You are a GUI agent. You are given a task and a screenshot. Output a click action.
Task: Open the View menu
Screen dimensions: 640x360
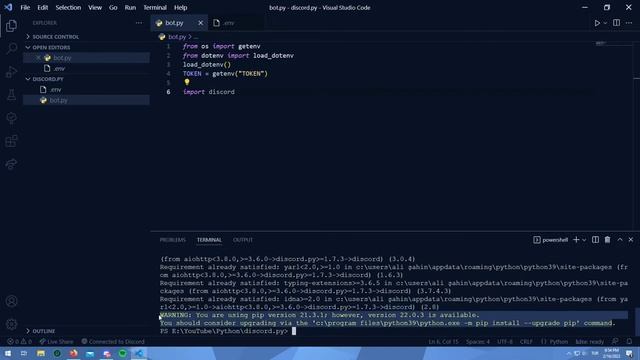coord(95,7)
